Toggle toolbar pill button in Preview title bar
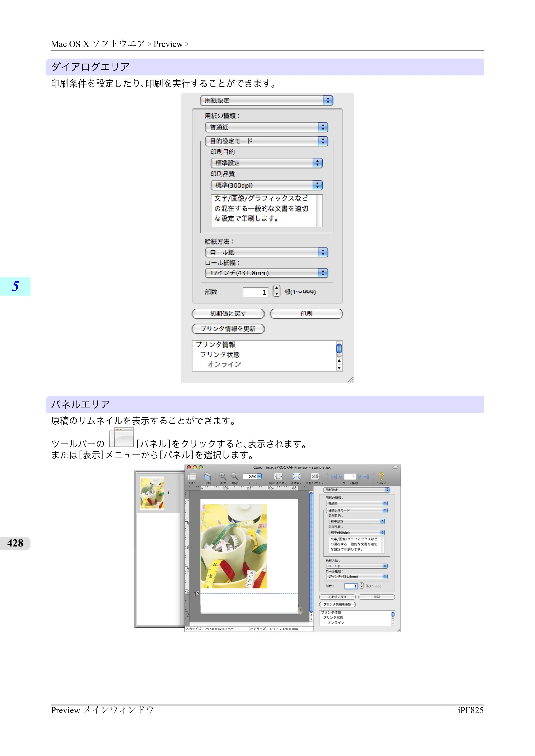Screen dimensions: 535x756 click(395, 467)
